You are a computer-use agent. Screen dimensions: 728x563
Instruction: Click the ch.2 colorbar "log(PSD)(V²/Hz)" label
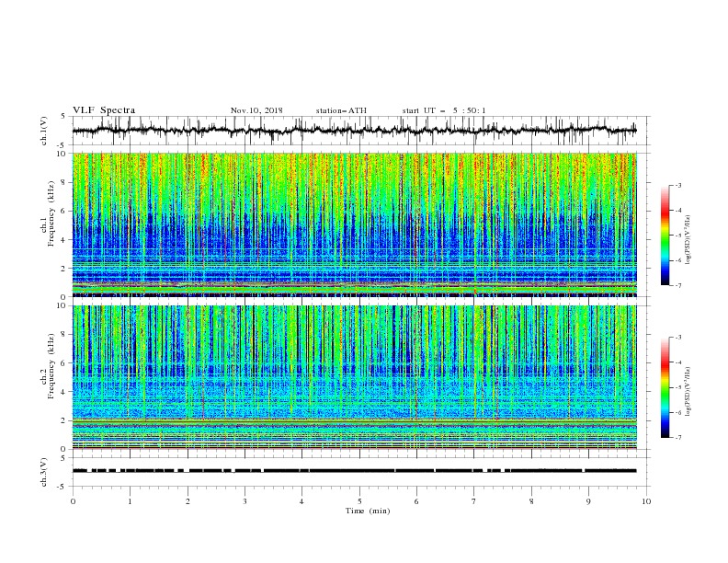[688, 392]
